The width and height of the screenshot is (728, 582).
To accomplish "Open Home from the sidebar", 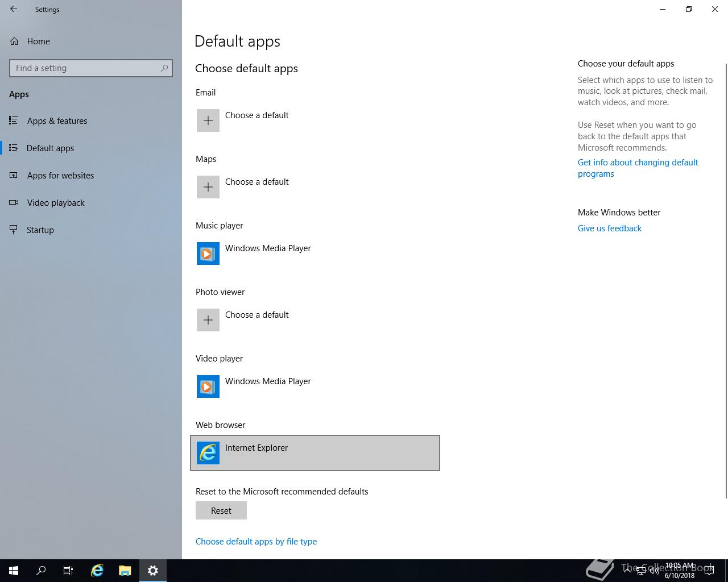I will (x=38, y=41).
